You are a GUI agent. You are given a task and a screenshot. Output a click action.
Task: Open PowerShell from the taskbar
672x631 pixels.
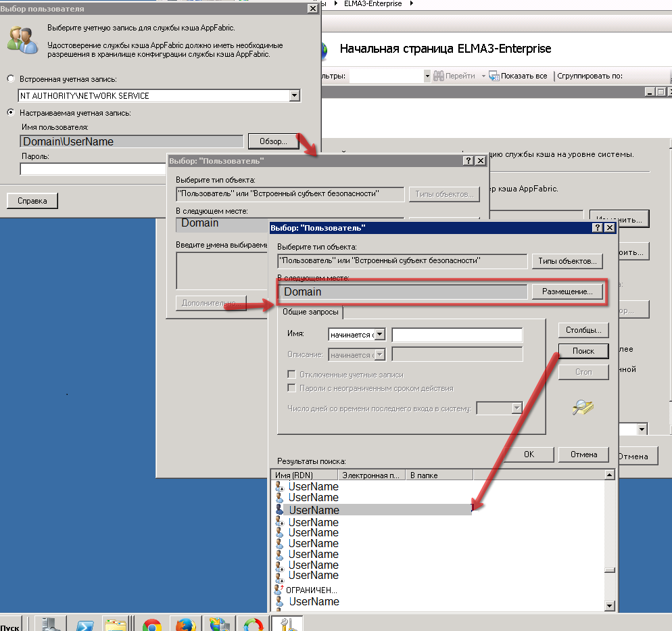point(85,624)
